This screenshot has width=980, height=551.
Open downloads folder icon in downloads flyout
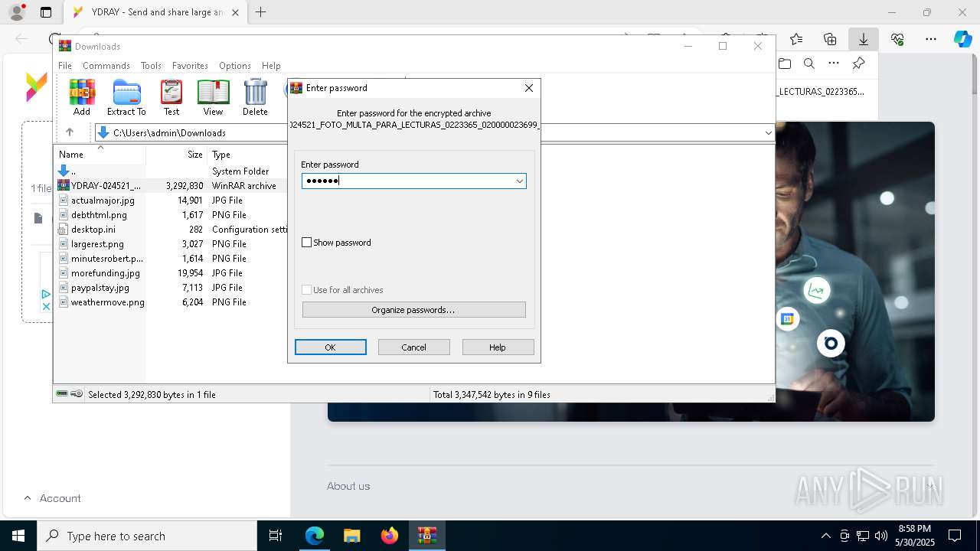point(785,64)
